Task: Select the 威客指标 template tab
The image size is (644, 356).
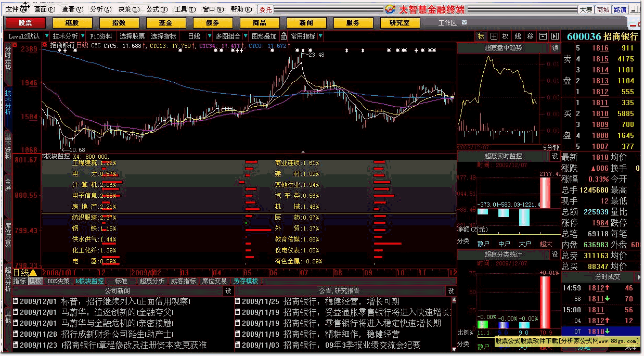Action: click(183, 281)
